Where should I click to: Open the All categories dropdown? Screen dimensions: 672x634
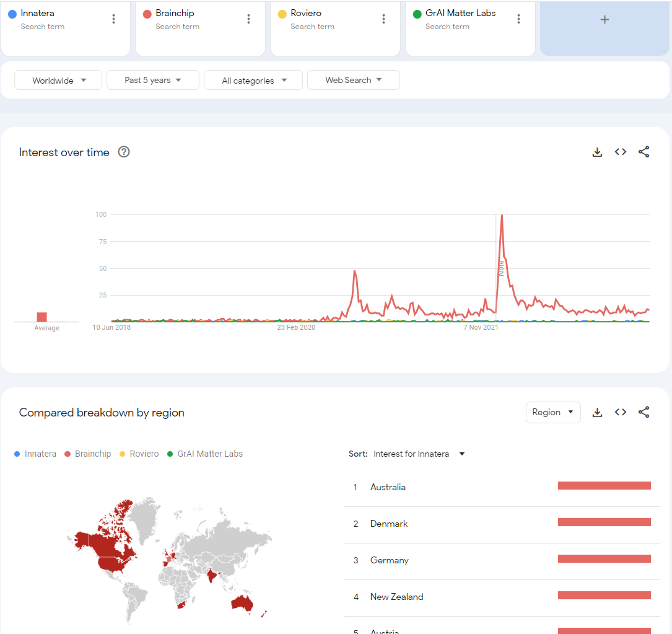[x=253, y=80]
